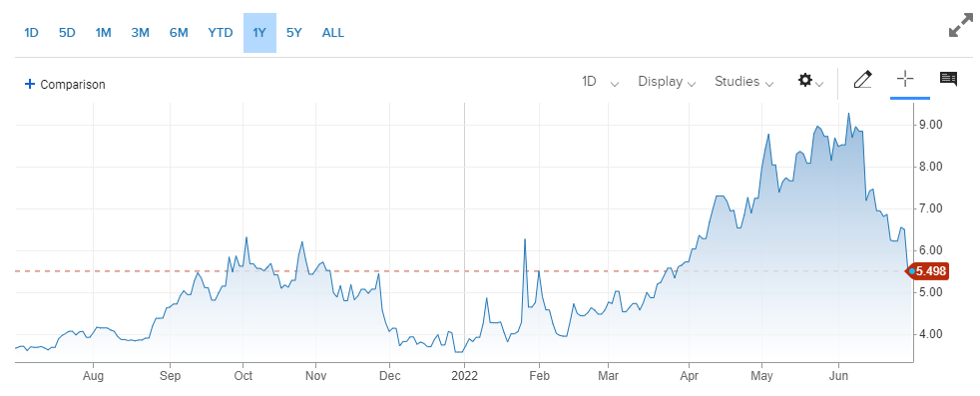
Task: Choose the YTD time range
Action: click(220, 33)
